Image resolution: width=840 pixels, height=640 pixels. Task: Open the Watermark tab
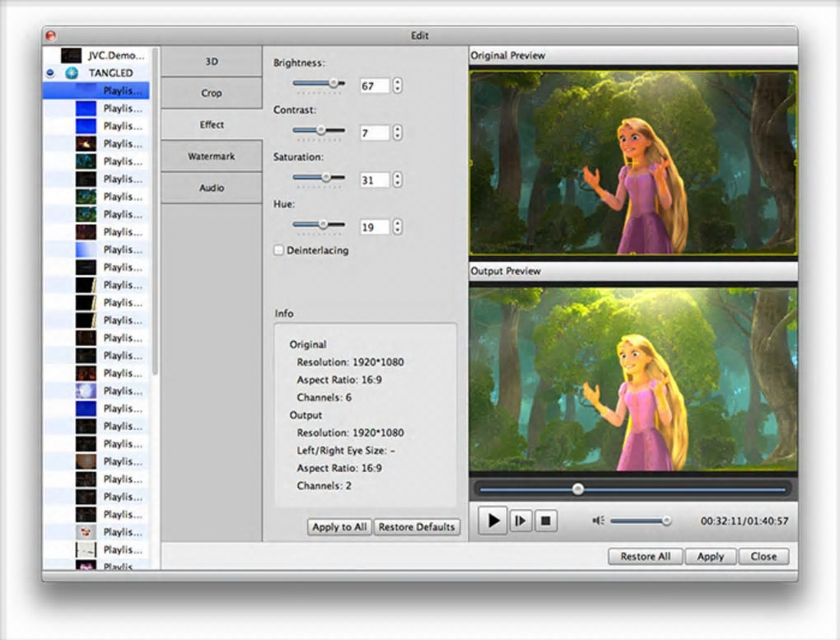(x=212, y=156)
